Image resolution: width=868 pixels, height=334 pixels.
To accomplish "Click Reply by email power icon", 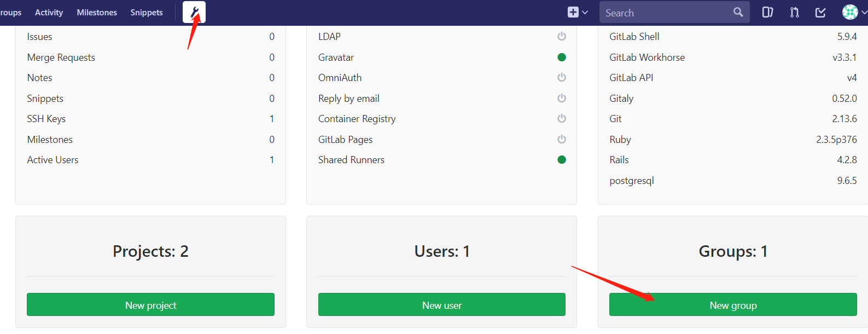I will [x=562, y=98].
